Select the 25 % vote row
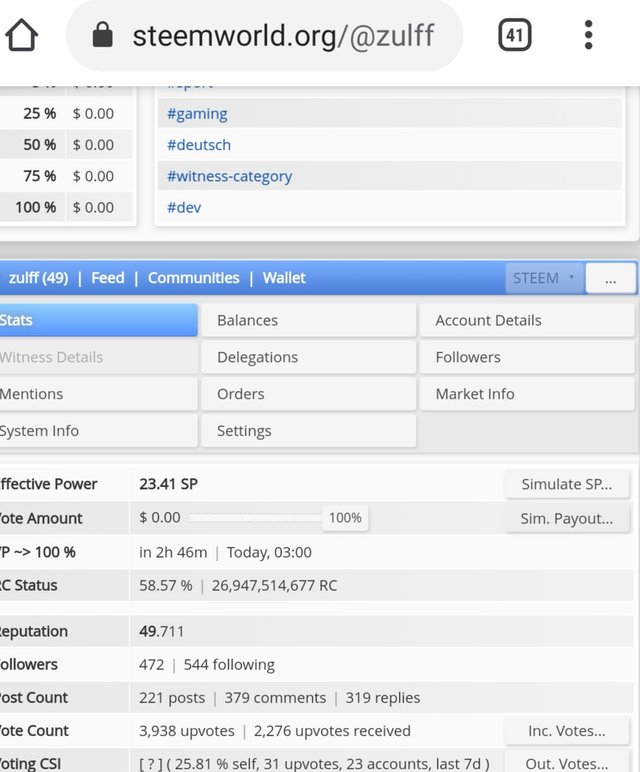This screenshot has width=640, height=772. [x=66, y=114]
